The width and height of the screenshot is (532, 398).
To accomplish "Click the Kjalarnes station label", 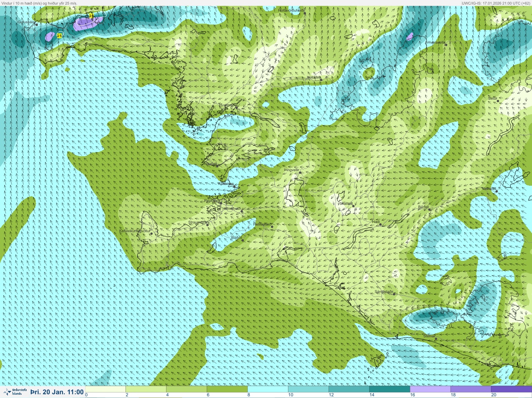I will point(226,183).
